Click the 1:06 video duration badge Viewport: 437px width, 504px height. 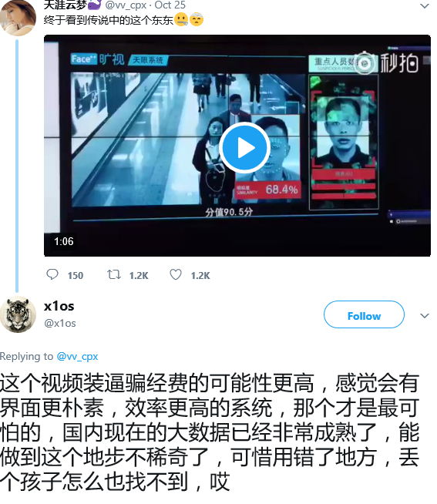point(64,241)
